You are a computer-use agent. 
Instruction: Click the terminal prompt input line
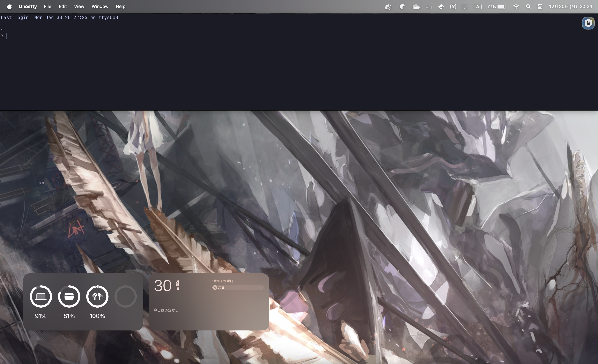pyautogui.click(x=73, y=36)
